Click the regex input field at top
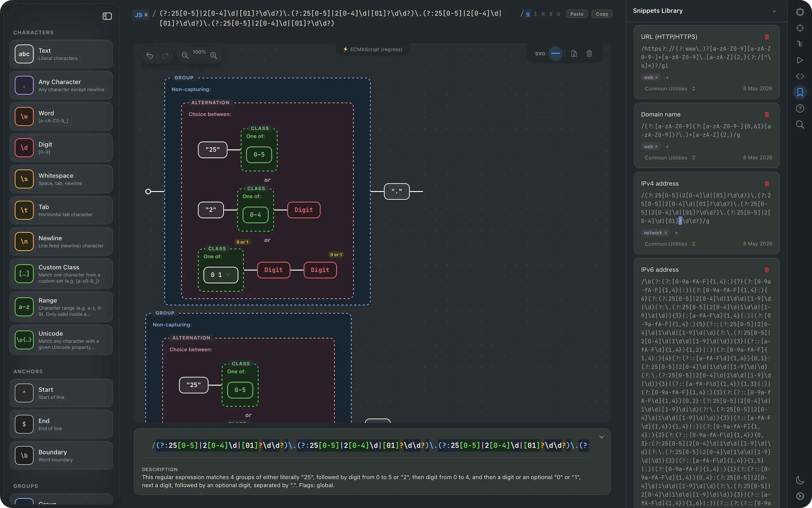812x508 pixels. click(x=330, y=18)
